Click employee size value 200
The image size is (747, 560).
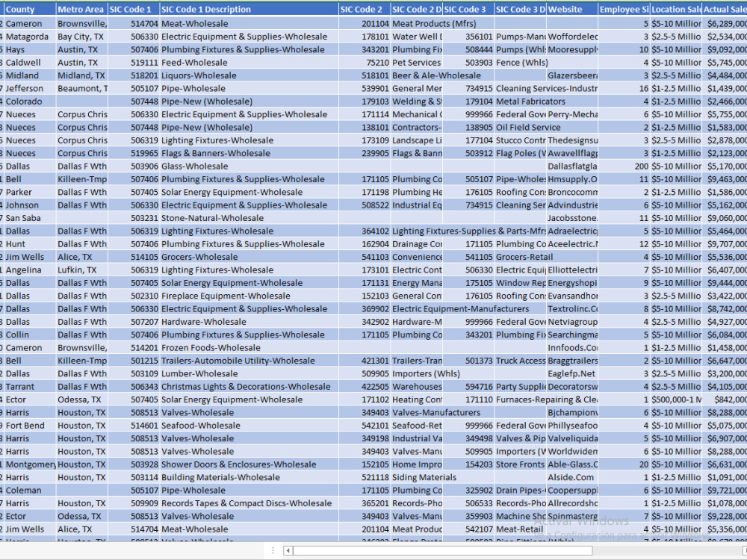[624, 167]
